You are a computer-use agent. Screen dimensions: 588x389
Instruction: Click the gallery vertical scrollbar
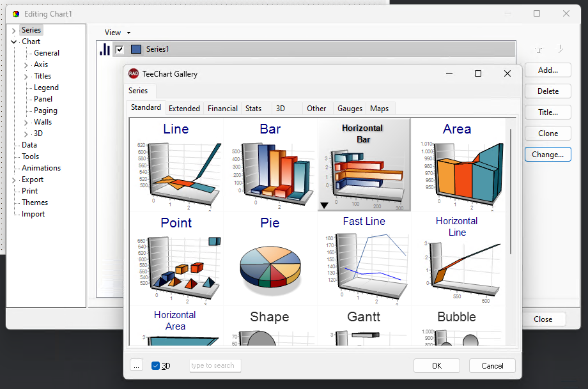(x=511, y=191)
